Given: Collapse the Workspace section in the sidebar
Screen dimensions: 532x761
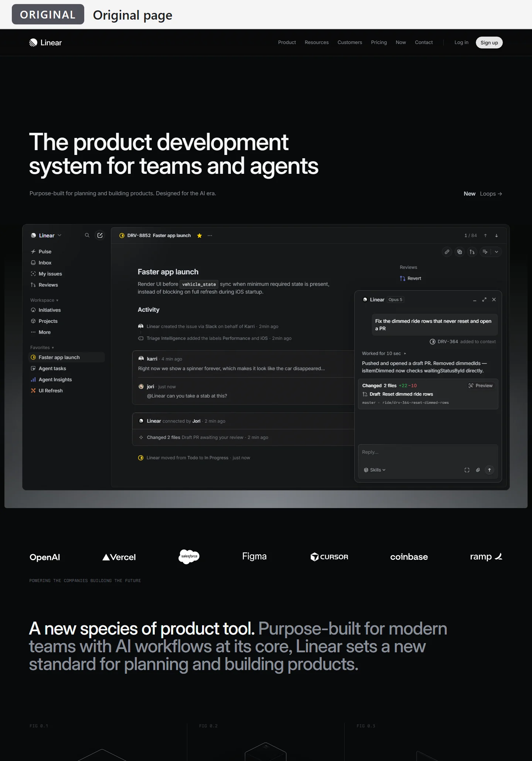Looking at the screenshot, I should pos(44,300).
